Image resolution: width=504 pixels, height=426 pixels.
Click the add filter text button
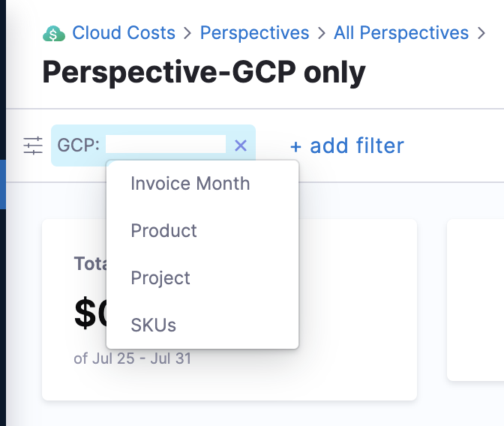(357, 145)
